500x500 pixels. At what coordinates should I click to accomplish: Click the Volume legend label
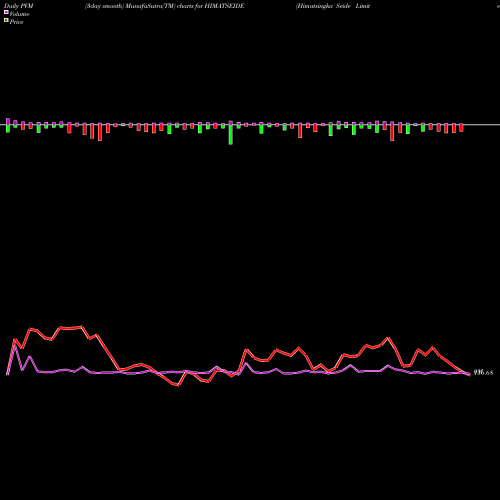point(19,14)
